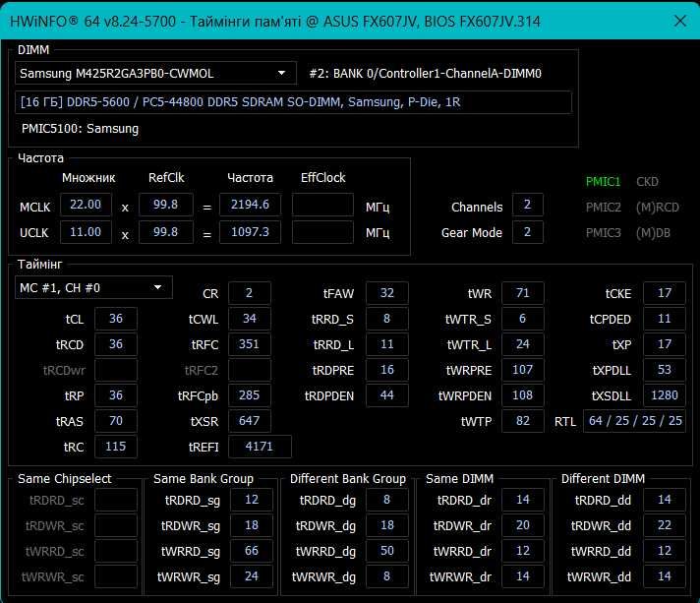Expand the MC #1, CH #0 dropdown
This screenshot has height=603, width=700.
(93, 288)
